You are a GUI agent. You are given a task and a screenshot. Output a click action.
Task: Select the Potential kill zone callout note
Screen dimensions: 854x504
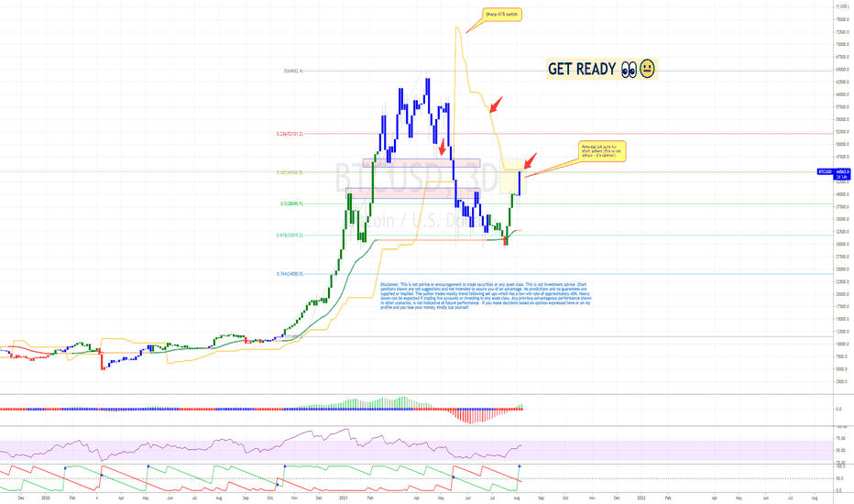point(602,151)
